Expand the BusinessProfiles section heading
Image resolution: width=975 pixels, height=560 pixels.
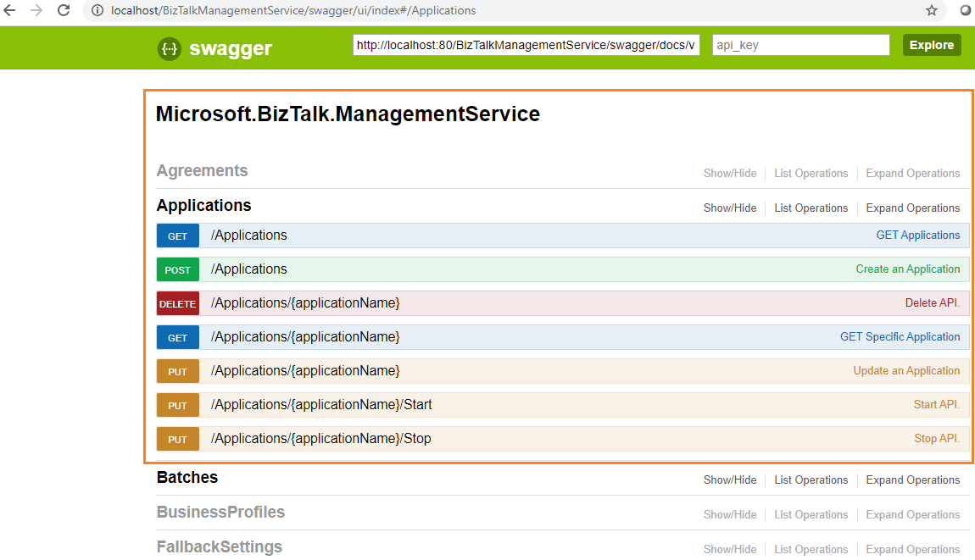tap(220, 513)
